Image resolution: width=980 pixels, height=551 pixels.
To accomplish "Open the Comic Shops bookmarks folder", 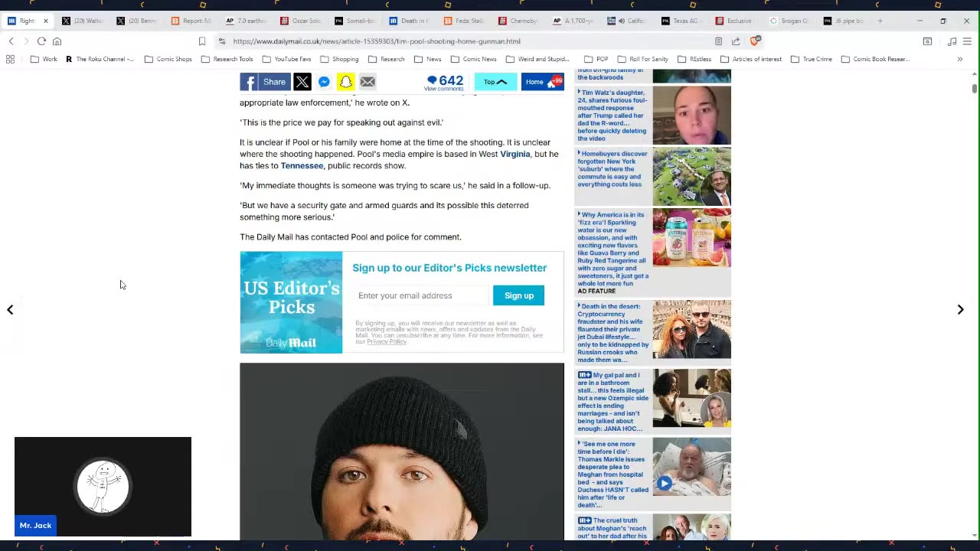I will (168, 59).
